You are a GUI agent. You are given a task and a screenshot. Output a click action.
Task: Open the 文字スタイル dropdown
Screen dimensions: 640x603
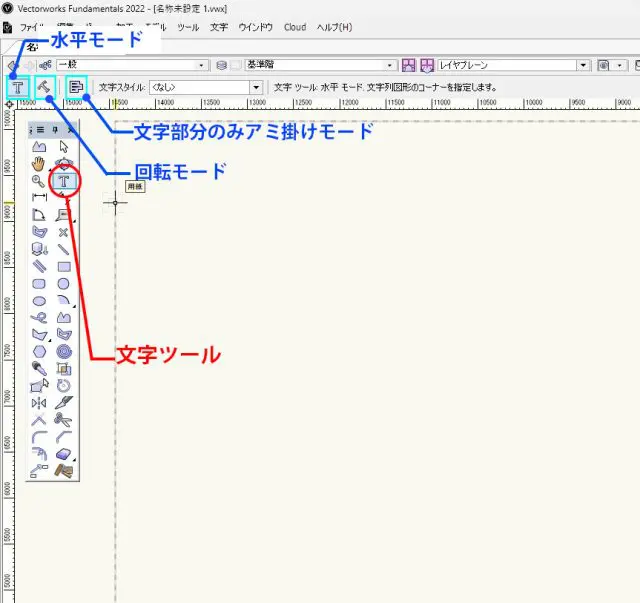[256, 88]
